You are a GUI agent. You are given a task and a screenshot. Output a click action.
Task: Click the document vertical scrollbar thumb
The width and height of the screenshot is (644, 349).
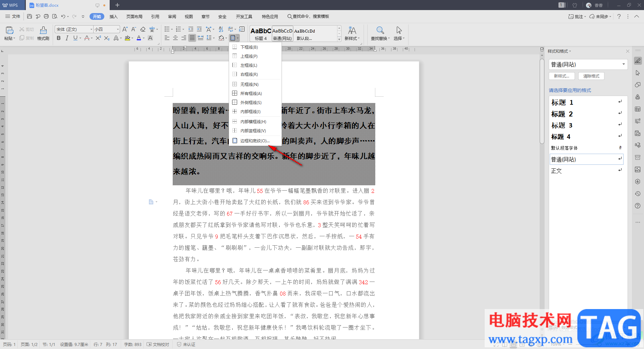point(542,101)
